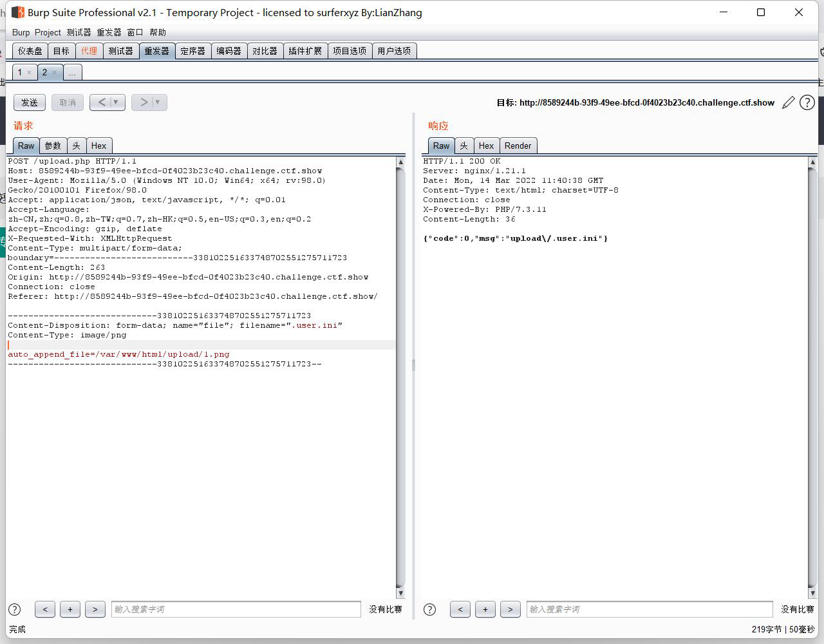Click the X-Powered-By PHP header line
Viewport: 824px width, 644px height.
[485, 209]
